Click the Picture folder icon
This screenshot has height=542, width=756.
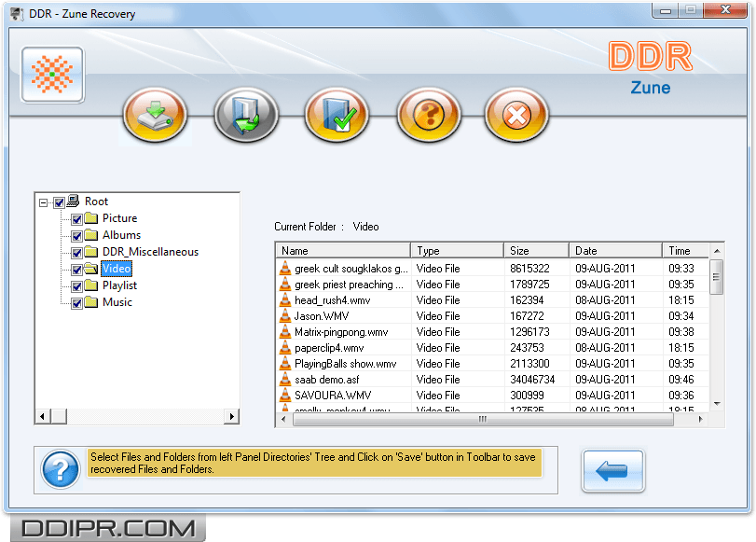[x=91, y=218]
